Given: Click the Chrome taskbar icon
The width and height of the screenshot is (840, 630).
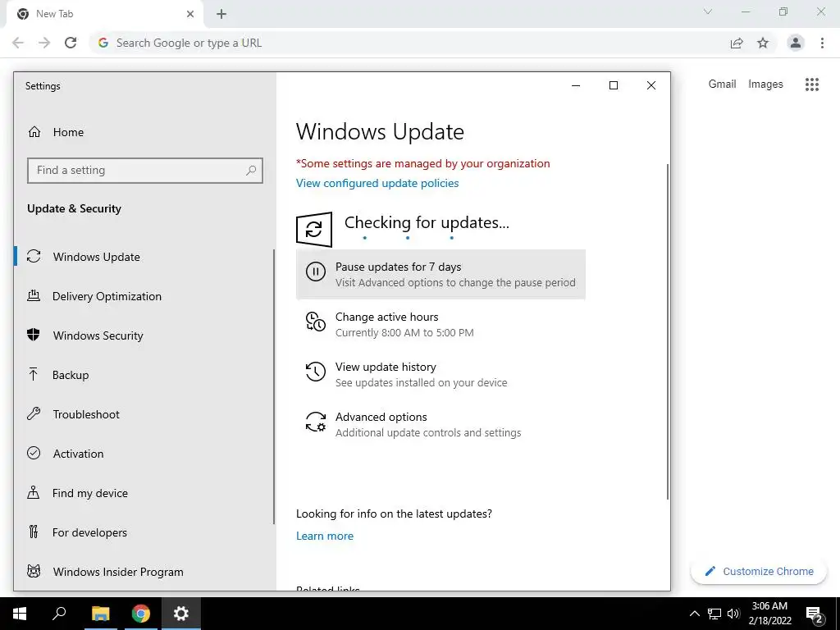Looking at the screenshot, I should tap(141, 614).
